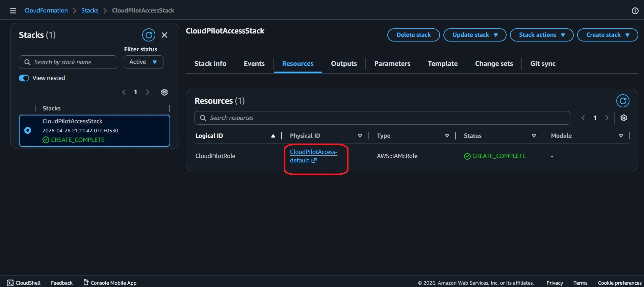
Task: Click Feedback in the footer
Action: tap(62, 283)
